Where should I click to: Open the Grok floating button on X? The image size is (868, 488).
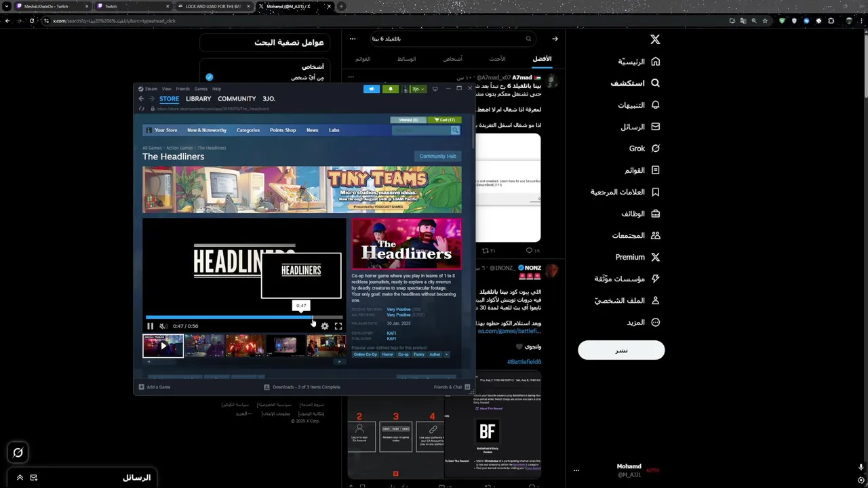click(18, 453)
